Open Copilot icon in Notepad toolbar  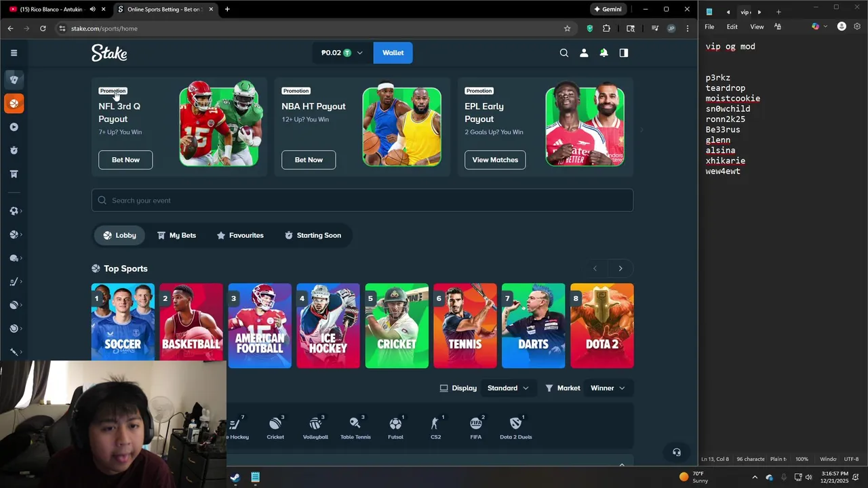(816, 26)
